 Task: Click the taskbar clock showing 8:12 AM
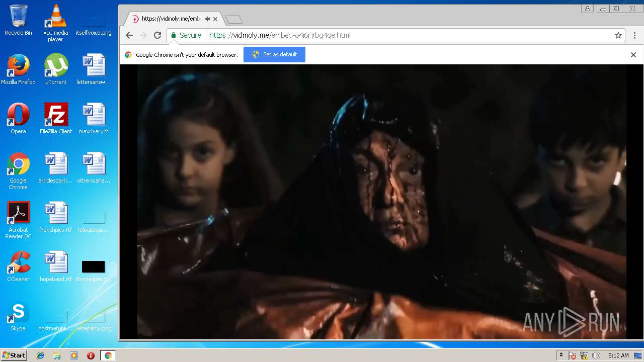618,355
